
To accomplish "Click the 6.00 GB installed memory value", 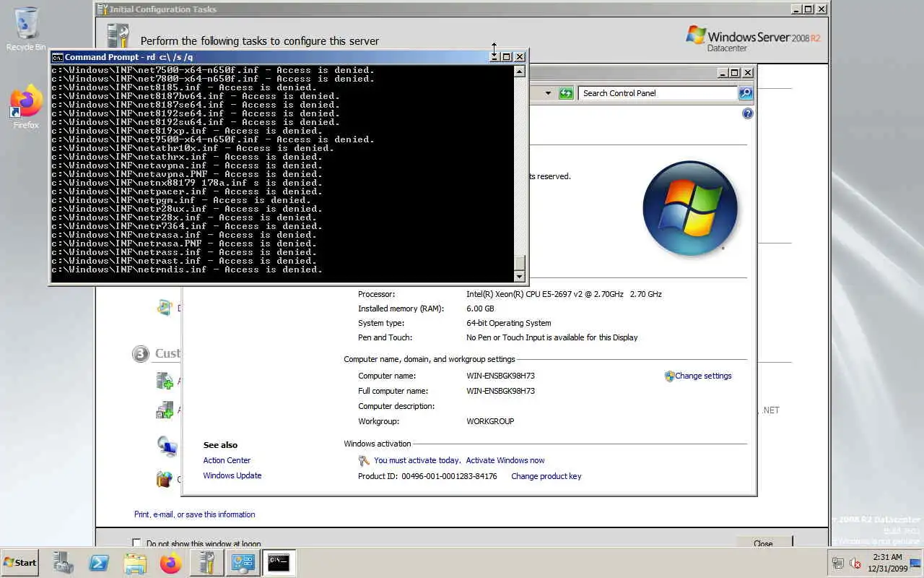I will (x=480, y=309).
